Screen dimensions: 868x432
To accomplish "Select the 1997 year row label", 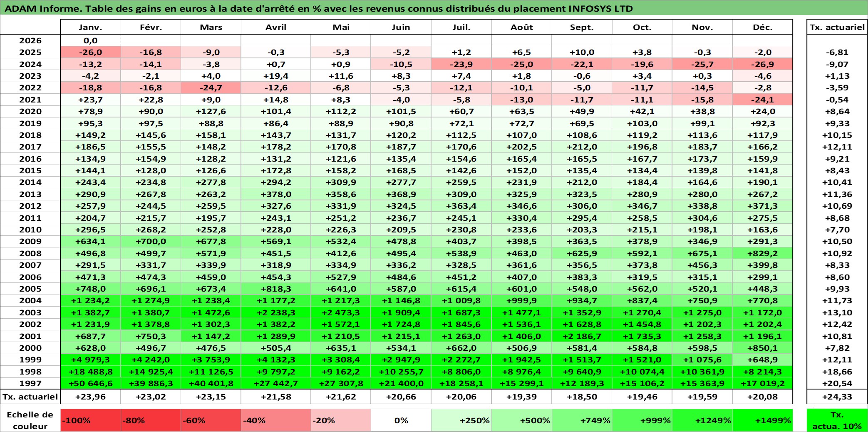I will (x=30, y=384).
